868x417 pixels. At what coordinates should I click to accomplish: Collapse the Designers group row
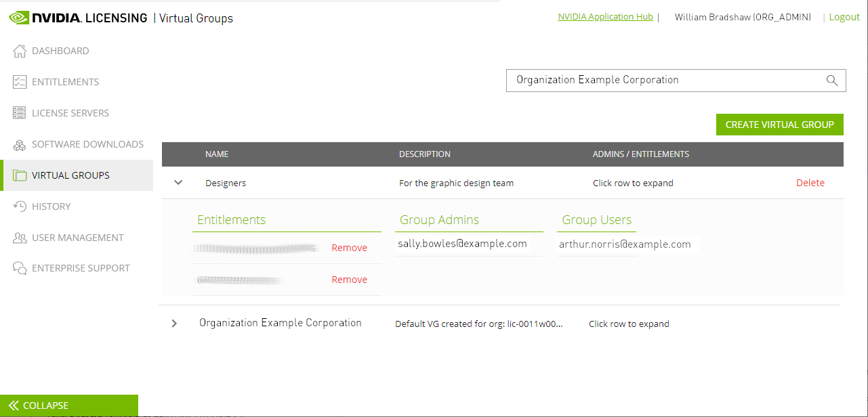[178, 182]
